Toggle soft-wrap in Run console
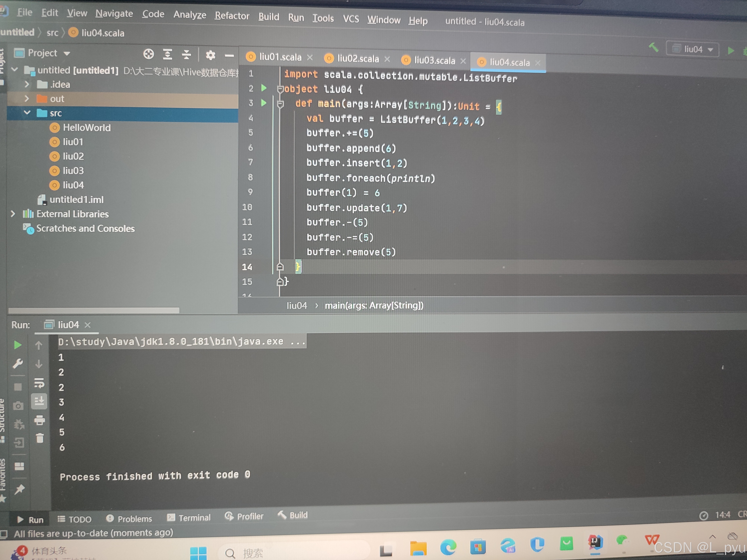The width and height of the screenshot is (747, 560). pyautogui.click(x=39, y=383)
